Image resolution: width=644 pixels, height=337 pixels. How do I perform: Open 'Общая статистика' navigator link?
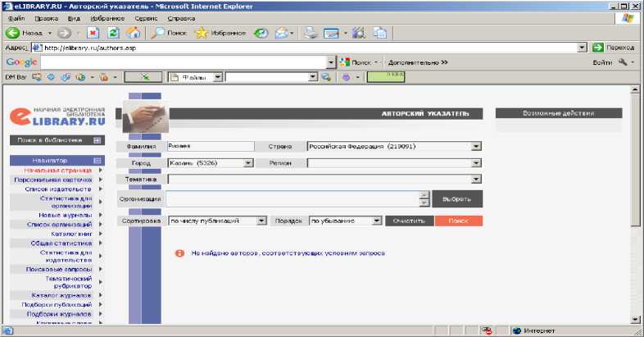pyautogui.click(x=61, y=244)
